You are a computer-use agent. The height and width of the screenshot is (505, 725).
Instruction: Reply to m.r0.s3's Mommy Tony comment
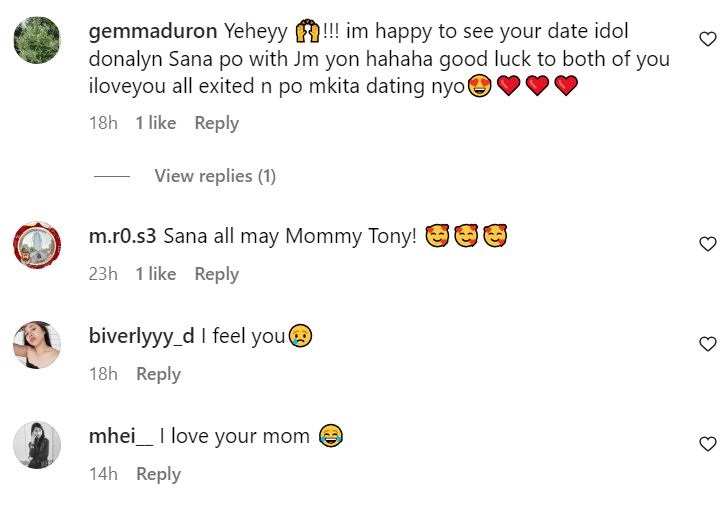click(216, 274)
